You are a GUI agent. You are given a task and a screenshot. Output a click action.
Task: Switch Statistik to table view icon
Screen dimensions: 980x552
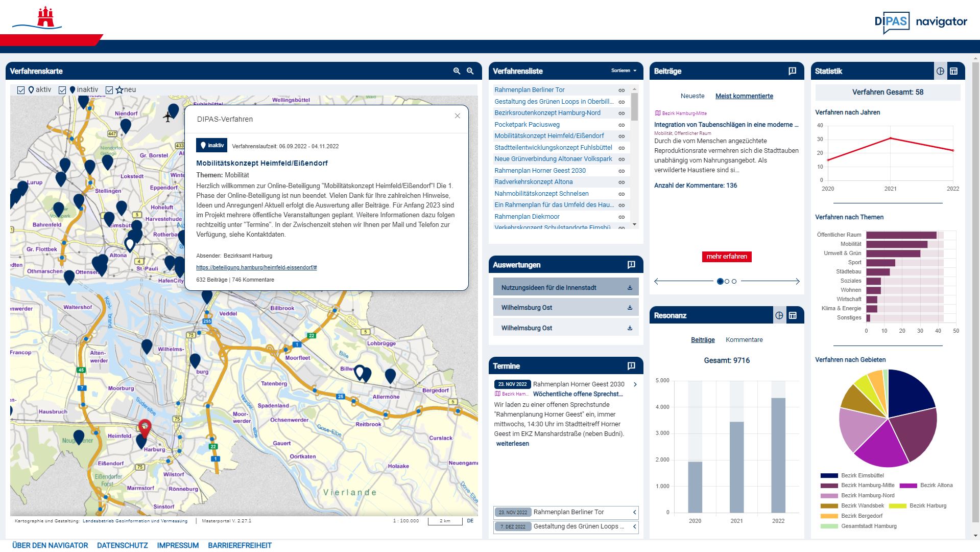pyautogui.click(x=954, y=71)
